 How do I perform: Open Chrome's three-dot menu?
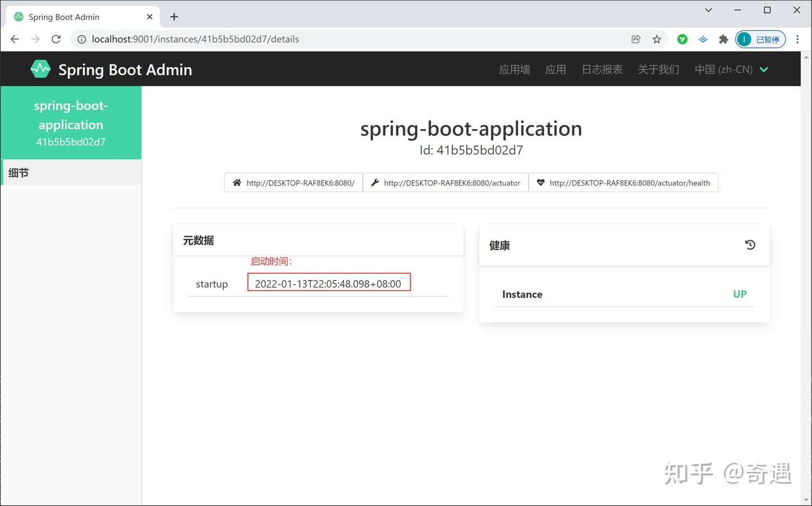click(797, 39)
